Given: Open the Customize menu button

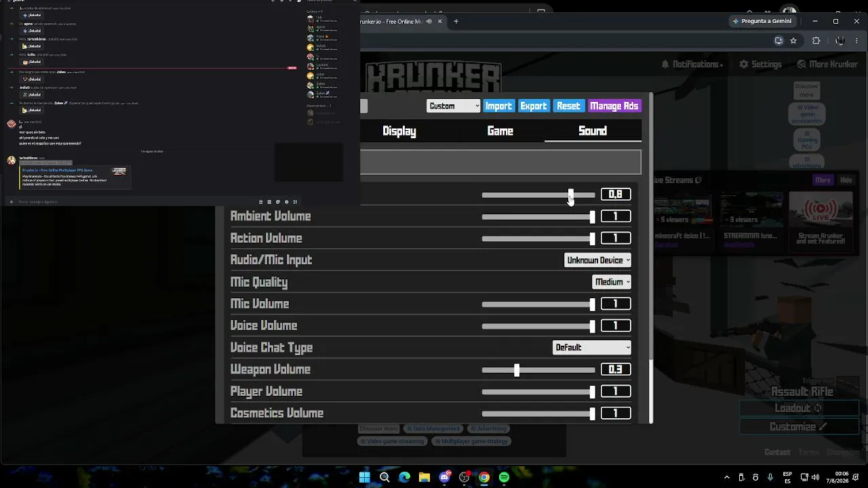Looking at the screenshot, I should pos(799,427).
